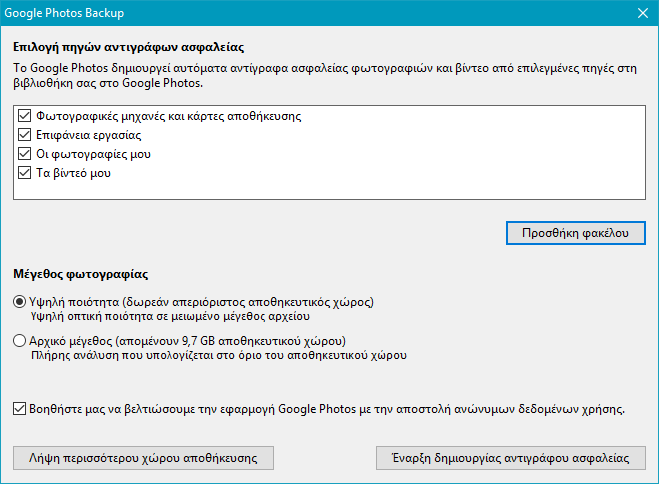The height and width of the screenshot is (484, 659).
Task: Untick the 'Οι φωτογραφίες μου' checkbox
Action: [x=25, y=154]
